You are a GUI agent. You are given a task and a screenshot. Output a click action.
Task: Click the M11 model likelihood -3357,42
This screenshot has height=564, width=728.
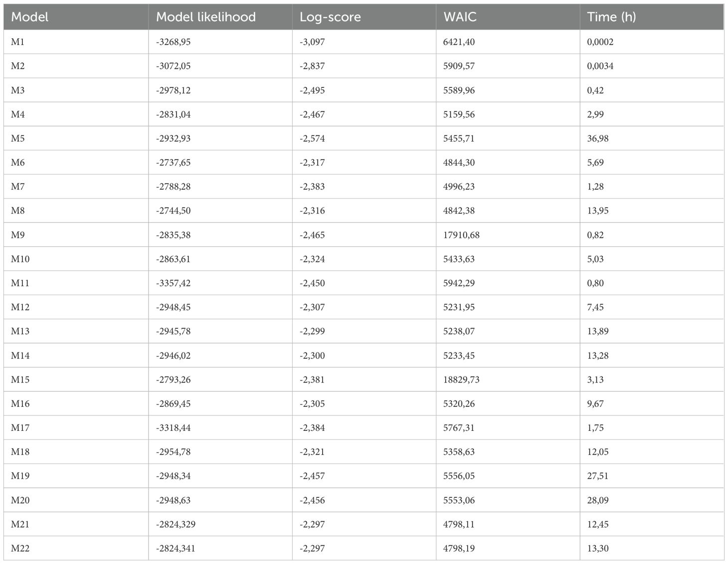pos(173,283)
